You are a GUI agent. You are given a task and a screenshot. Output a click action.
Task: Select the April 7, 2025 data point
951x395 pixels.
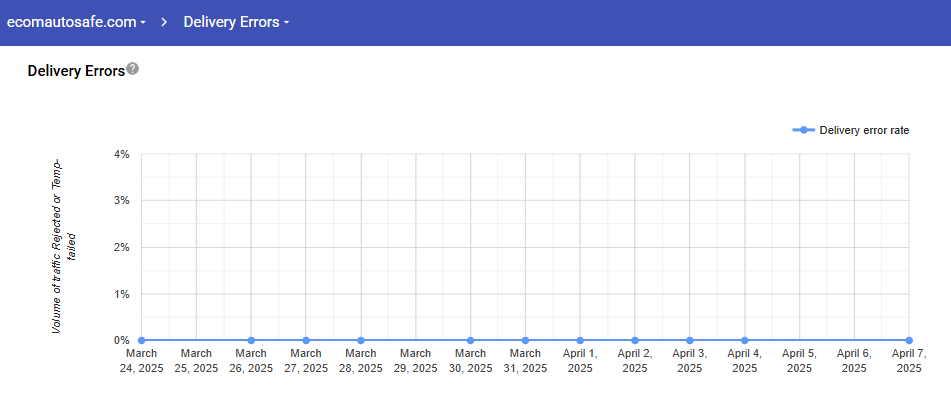[x=909, y=340]
